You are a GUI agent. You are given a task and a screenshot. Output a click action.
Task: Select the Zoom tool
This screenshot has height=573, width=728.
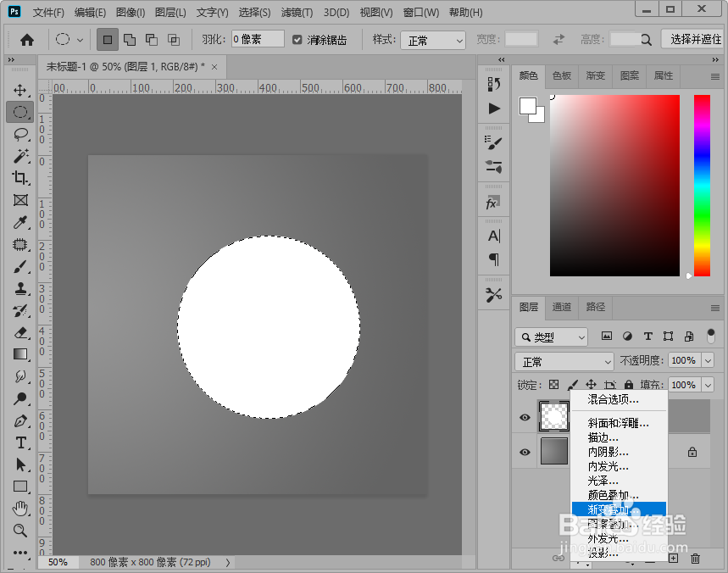coord(20,531)
